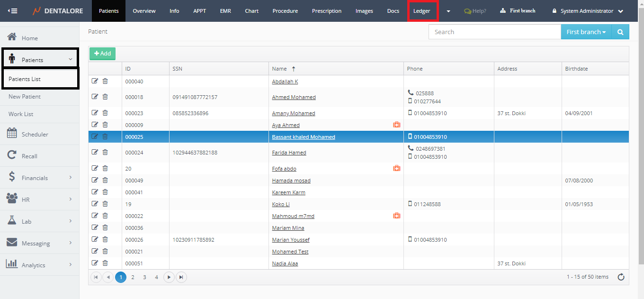
Task: Switch to the Prescription tab
Action: pyautogui.click(x=326, y=11)
